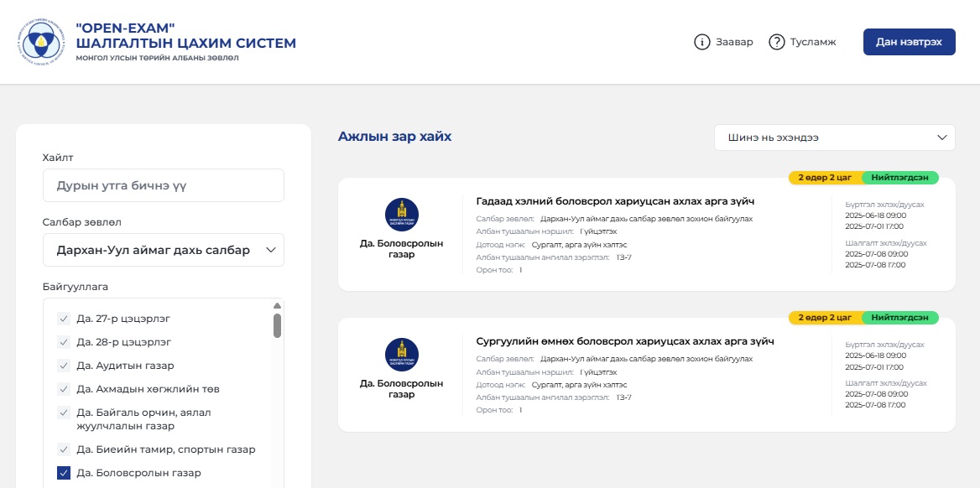Viewport: 980px width, 488px height.
Task: Toggle the Да. 28-р цэцэрлэг checkbox
Action: [63, 342]
